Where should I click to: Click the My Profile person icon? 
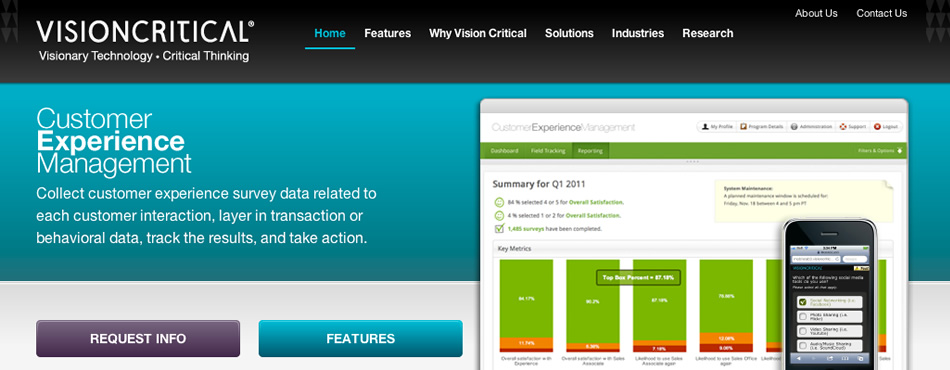[705, 127]
